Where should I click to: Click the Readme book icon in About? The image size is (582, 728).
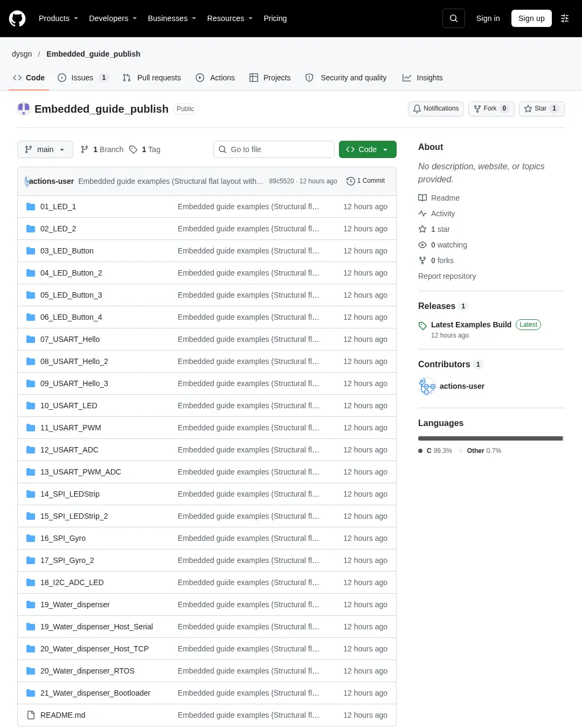click(422, 198)
